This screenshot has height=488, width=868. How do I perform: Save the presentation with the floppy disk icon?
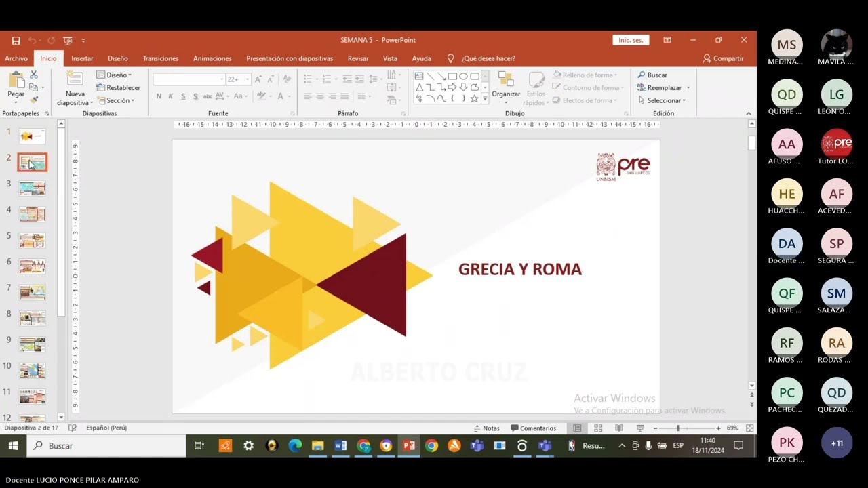[x=16, y=41]
